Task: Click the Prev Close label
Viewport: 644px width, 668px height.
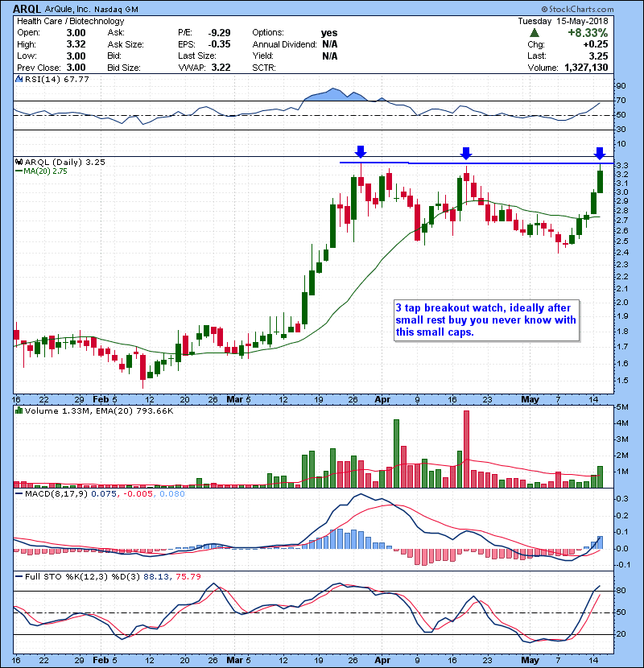Action: click(39, 68)
